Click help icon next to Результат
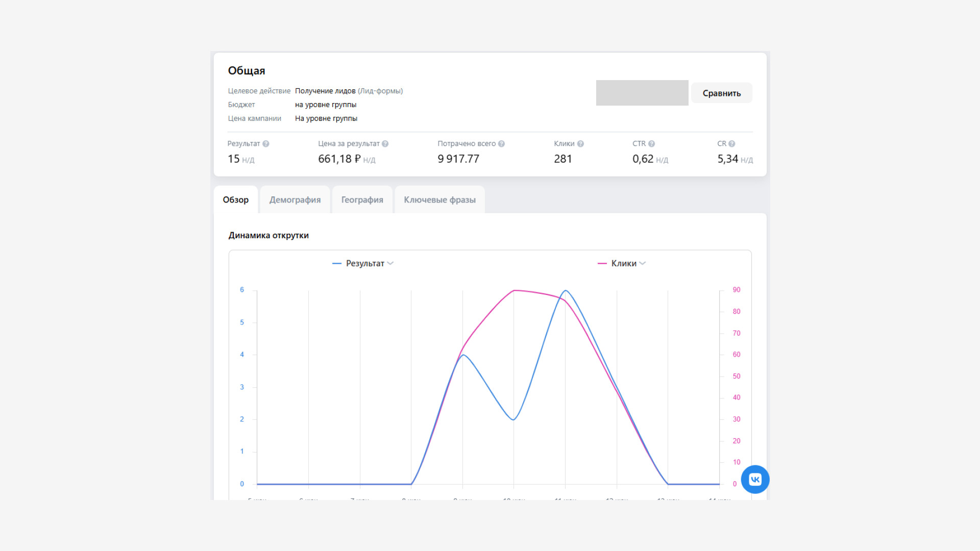980x551 pixels. 266,144
